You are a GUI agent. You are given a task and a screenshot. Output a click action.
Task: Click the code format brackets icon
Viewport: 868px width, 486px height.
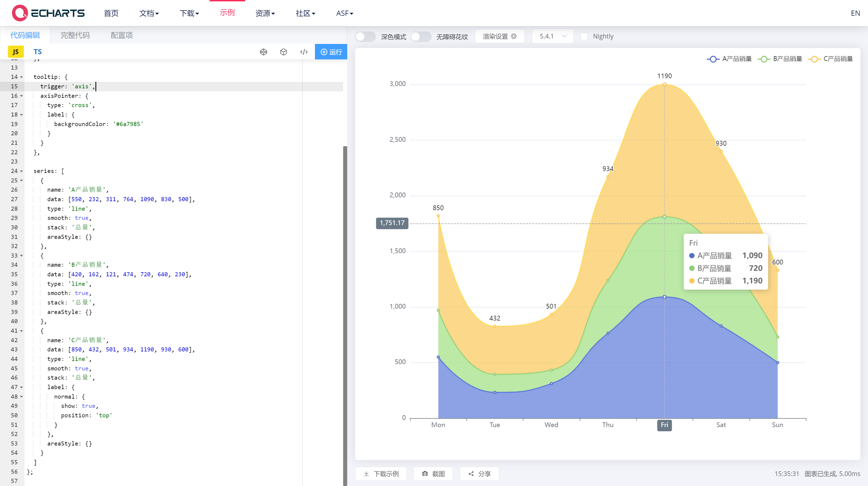(x=304, y=52)
